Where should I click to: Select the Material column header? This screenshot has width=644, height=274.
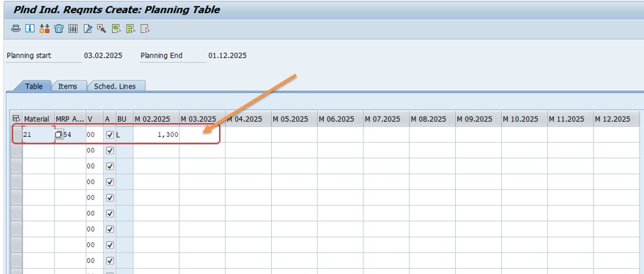tap(38, 119)
